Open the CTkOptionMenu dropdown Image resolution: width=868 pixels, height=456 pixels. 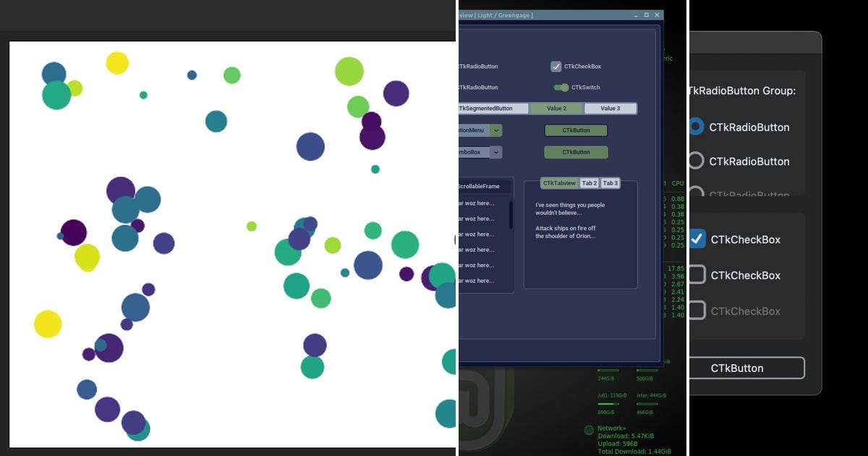pos(496,130)
